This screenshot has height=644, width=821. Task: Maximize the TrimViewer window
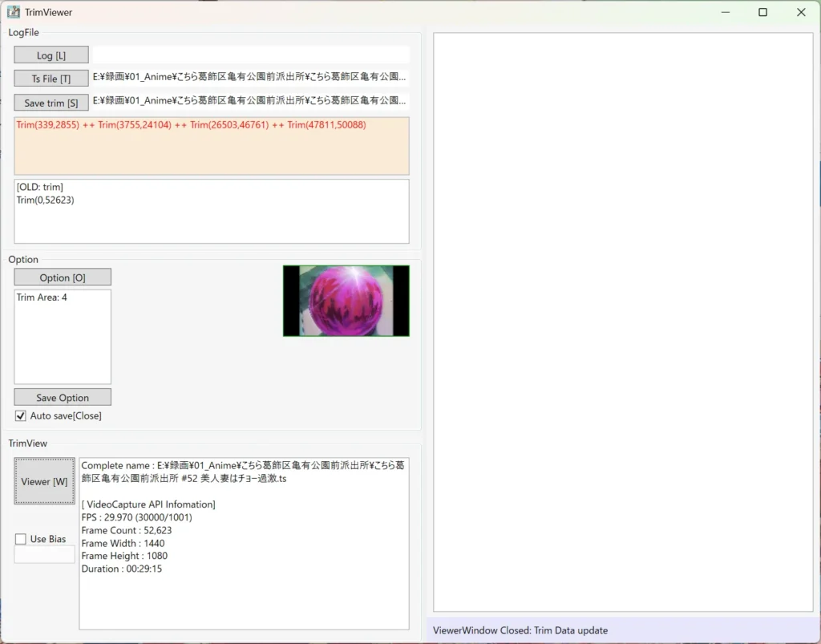pyautogui.click(x=762, y=12)
